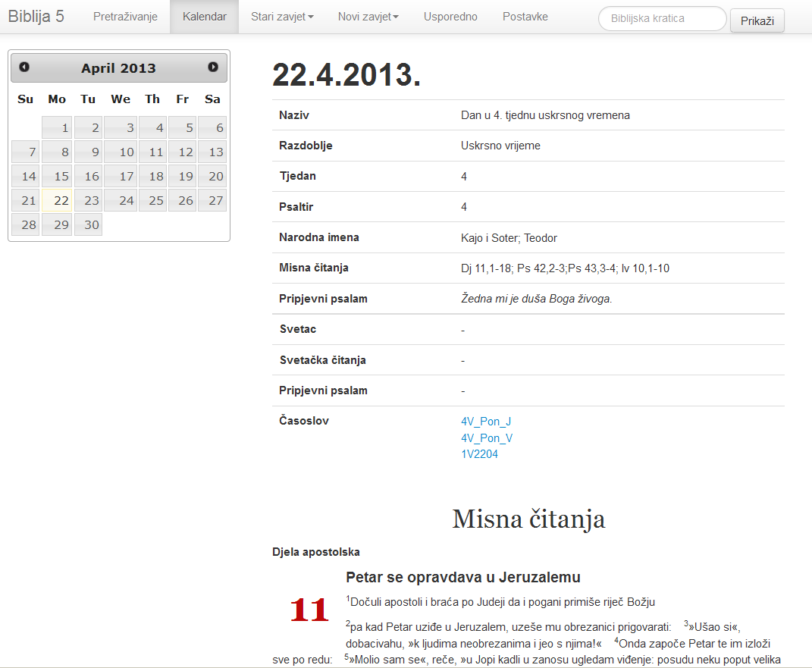Screen dimensions: 812x668
Task: Expand the Stari zavjet dropdown
Action: pos(282,17)
